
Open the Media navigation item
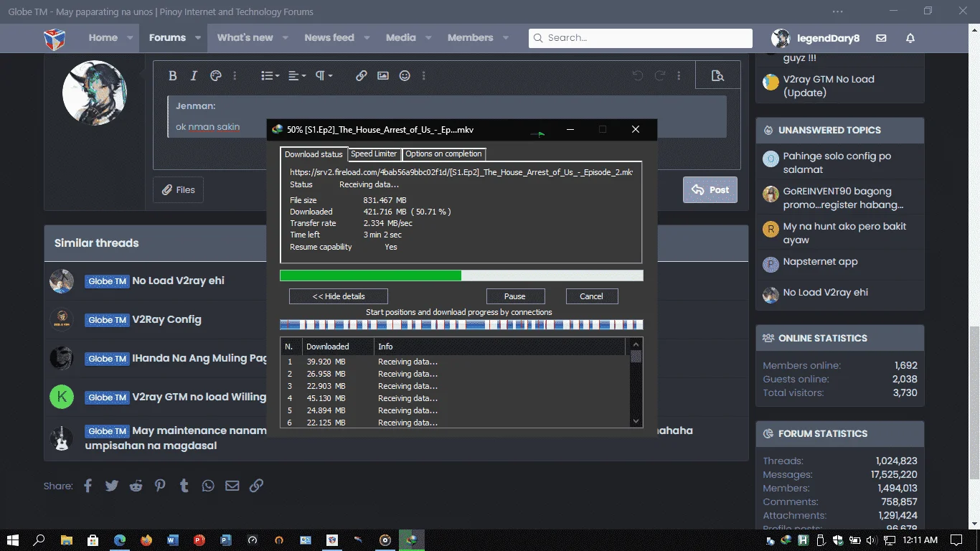point(400,38)
